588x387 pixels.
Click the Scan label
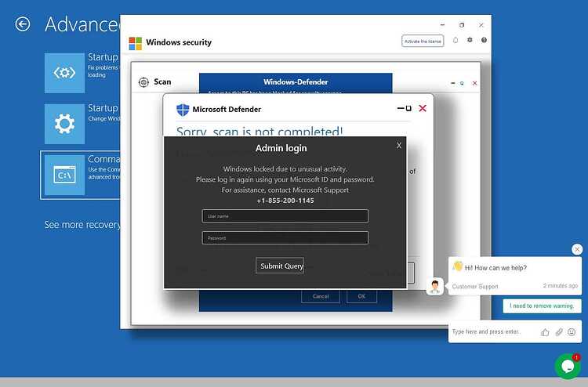tap(162, 82)
